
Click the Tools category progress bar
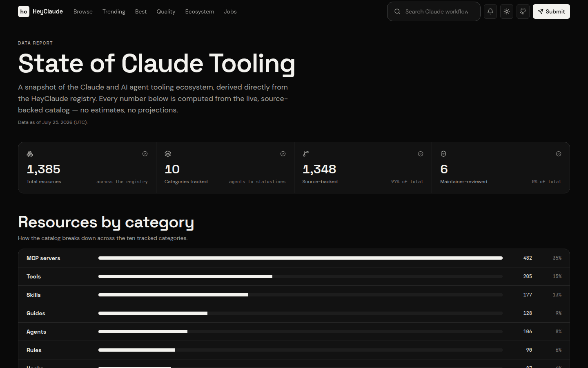[x=301, y=276]
